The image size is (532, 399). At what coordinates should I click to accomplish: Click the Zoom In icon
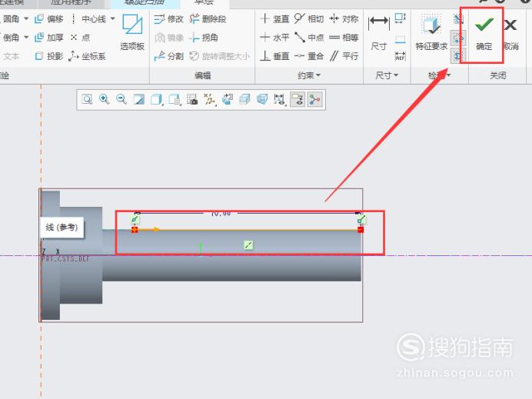104,99
